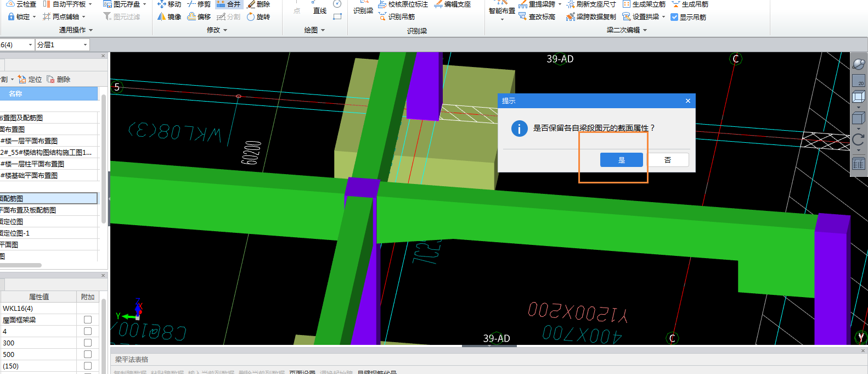Select the 偏移 offset tool
Screen dimensions: 868x374
coord(199,16)
